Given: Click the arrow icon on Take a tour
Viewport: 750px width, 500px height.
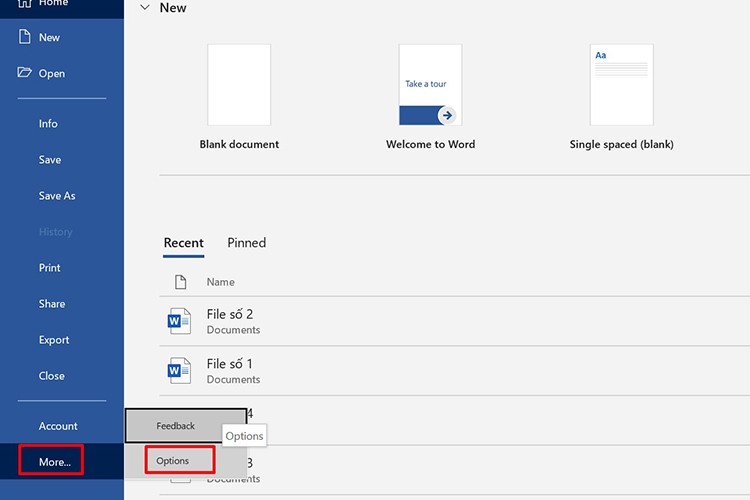Looking at the screenshot, I should [x=447, y=115].
